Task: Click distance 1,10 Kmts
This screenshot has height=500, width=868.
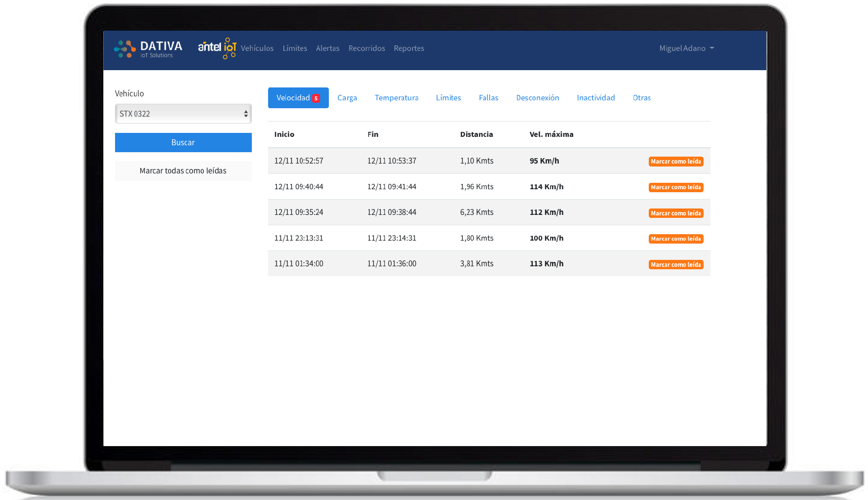Action: click(x=477, y=161)
